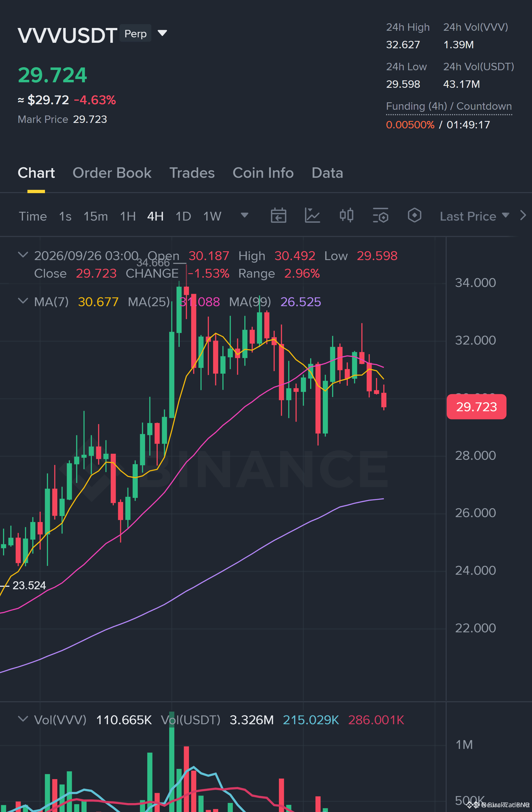Click the right arrow to show more toolbar options
The height and width of the screenshot is (812, 532).
click(523, 215)
